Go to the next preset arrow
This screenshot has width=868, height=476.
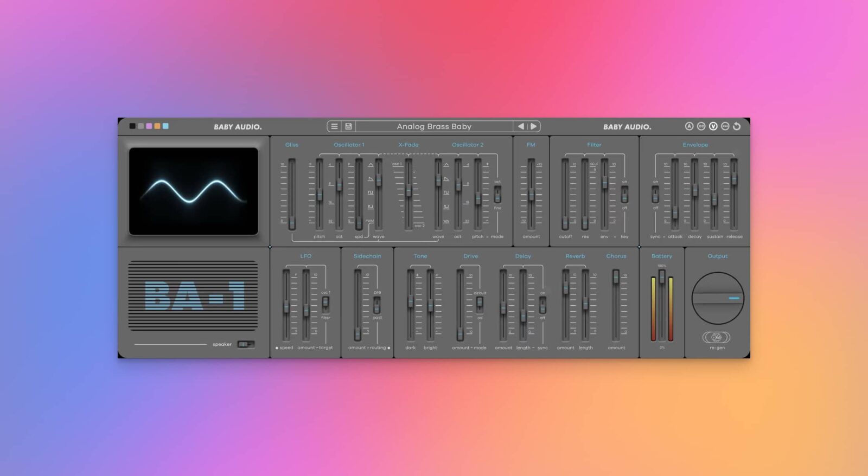[x=534, y=126]
